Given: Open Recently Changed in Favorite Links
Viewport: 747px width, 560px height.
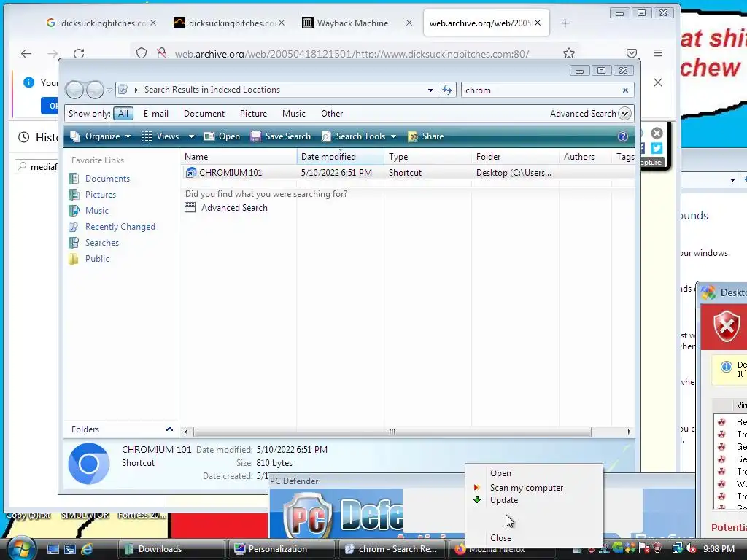Looking at the screenshot, I should point(120,227).
